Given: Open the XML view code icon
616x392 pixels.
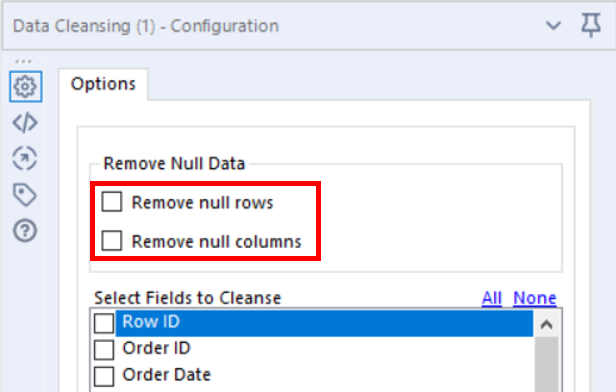Looking at the screenshot, I should pyautogui.click(x=25, y=123).
